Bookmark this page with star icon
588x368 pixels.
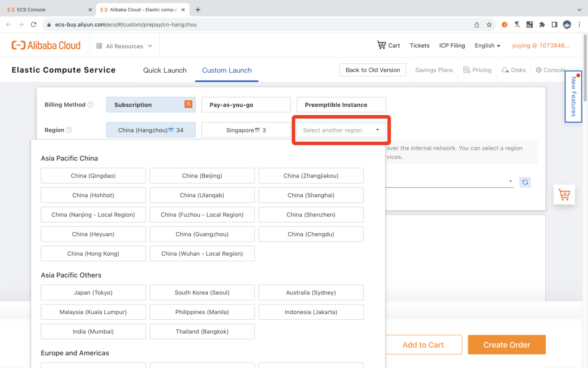[489, 24]
